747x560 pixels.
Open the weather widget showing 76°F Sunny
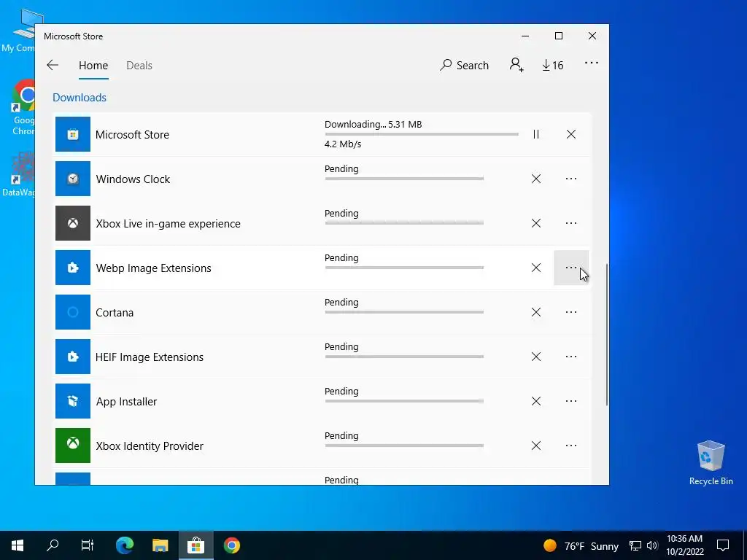[581, 545]
